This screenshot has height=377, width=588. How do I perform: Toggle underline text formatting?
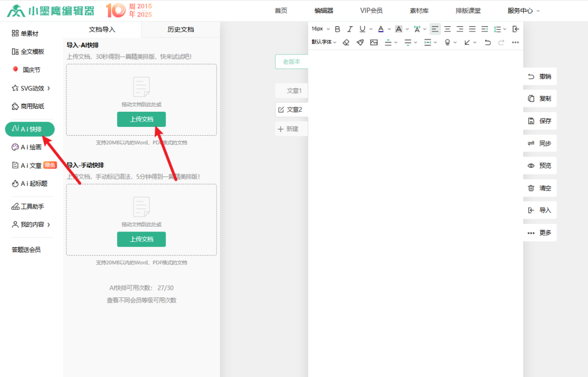click(x=363, y=29)
